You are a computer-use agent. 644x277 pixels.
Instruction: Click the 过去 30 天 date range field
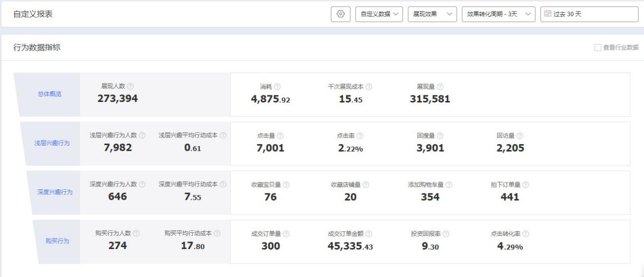[589, 14]
